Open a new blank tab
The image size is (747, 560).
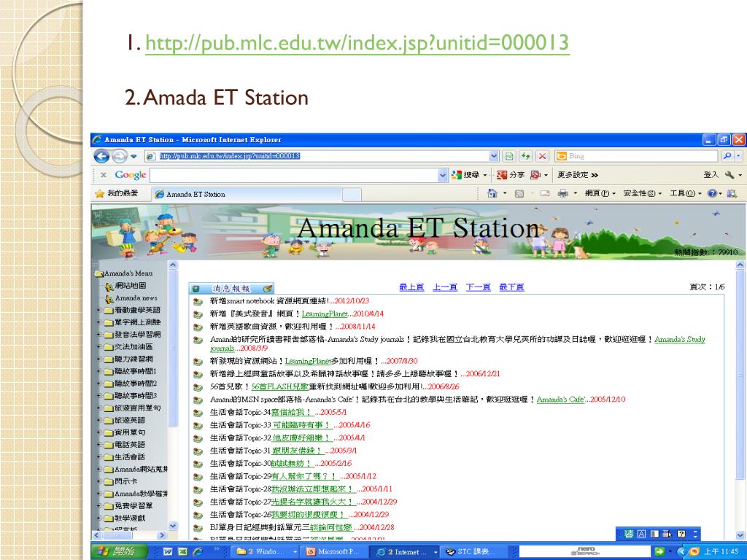click(x=352, y=194)
